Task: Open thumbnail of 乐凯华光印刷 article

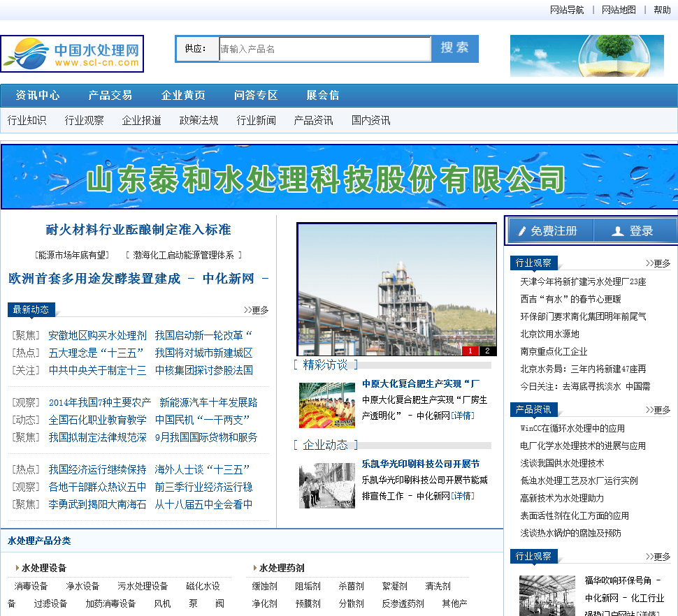Action: 327,485
